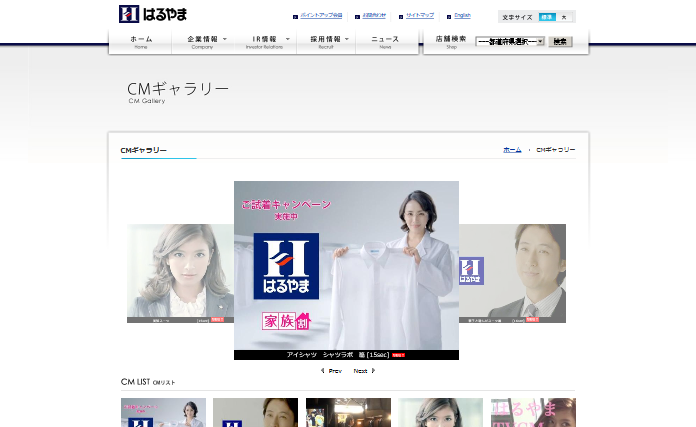Open fourth CM LIST thumbnail, woman with wavy hair
696x427 pixels.
click(440, 412)
